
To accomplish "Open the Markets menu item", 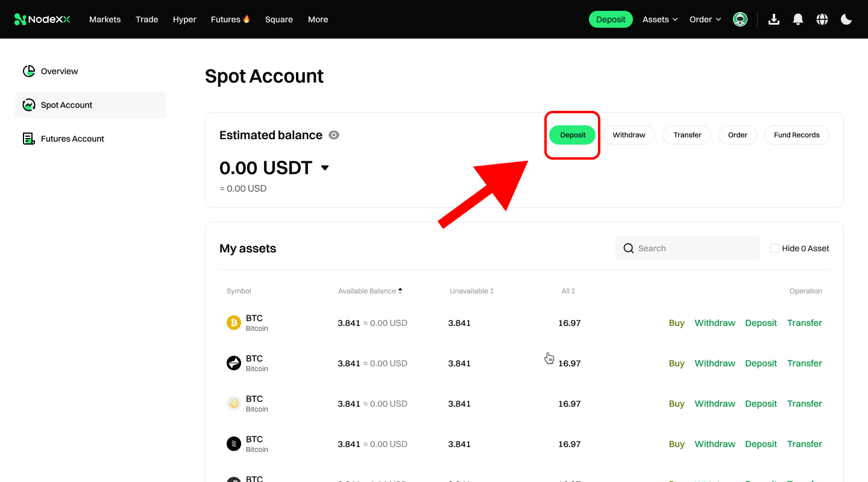I will click(x=105, y=19).
